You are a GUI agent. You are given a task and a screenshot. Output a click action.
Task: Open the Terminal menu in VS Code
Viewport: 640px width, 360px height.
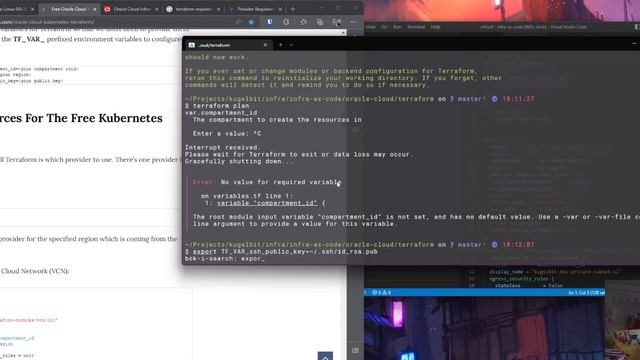tap(416, 27)
